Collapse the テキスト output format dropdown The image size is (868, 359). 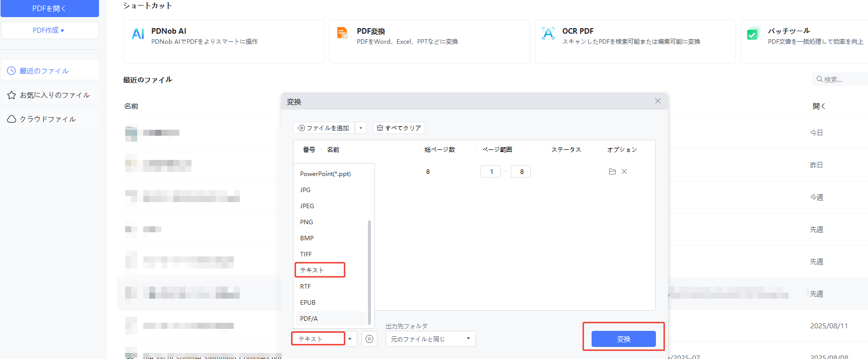click(350, 339)
